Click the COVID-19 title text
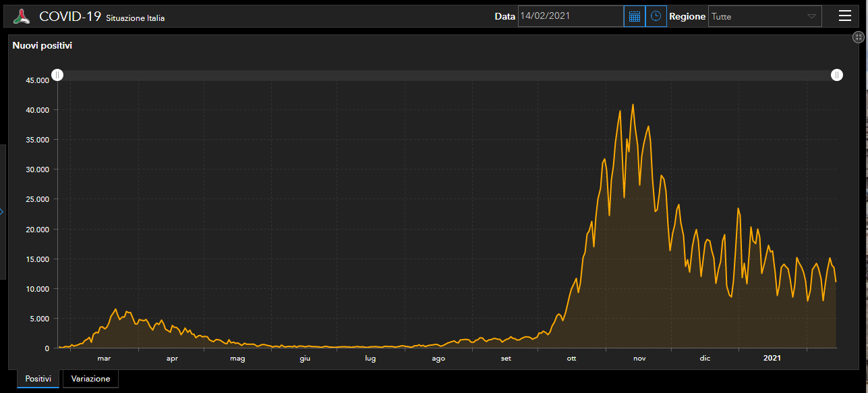The height and width of the screenshot is (393, 868). [x=70, y=17]
